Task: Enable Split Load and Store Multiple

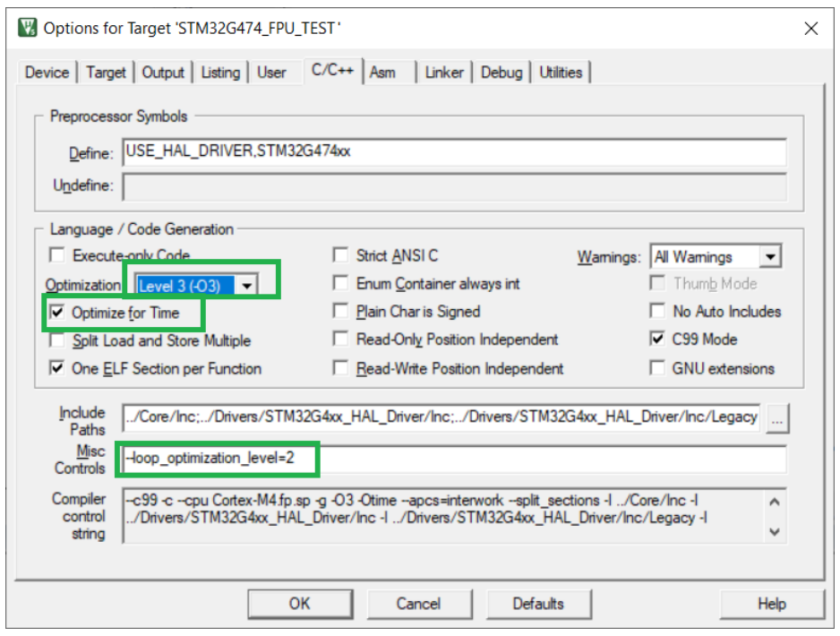Action: pyautogui.click(x=56, y=340)
